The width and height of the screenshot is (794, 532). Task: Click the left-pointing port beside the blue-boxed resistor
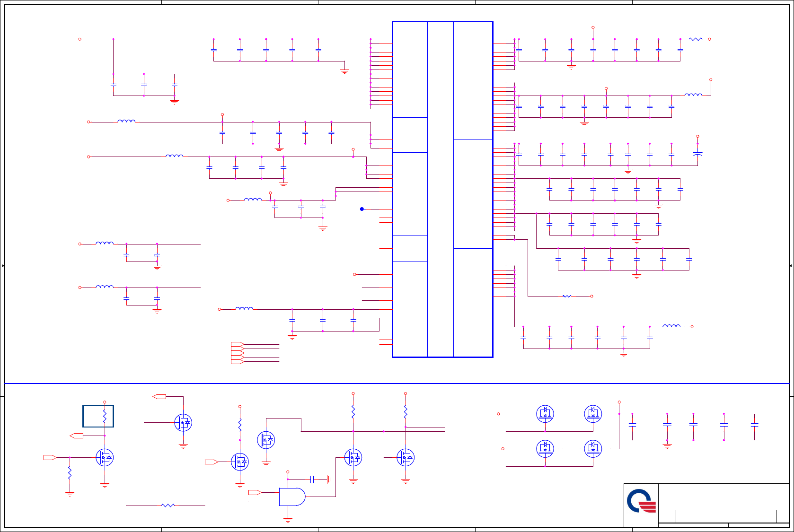click(x=76, y=436)
